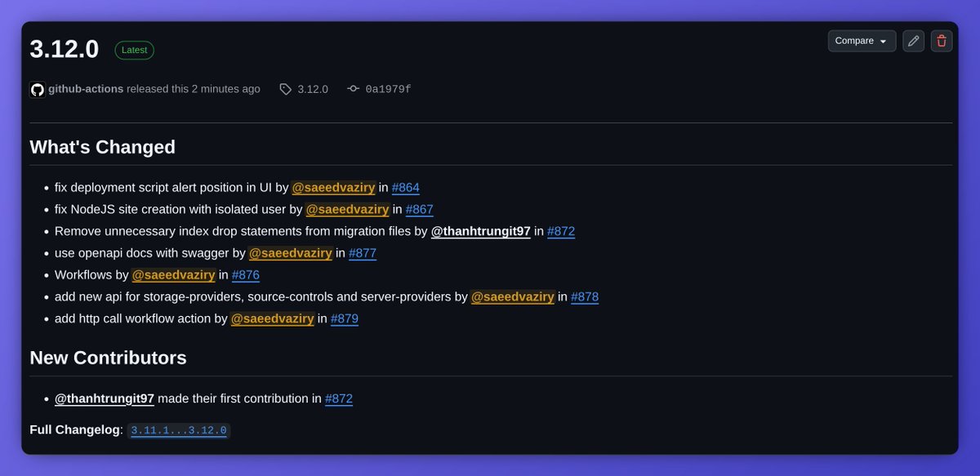Click the Latest badge
The width and height of the screenshot is (980, 476).
134,50
